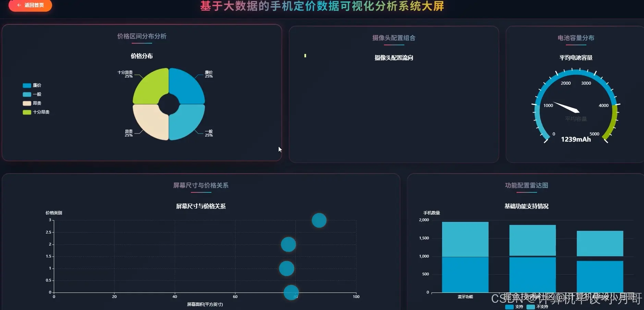The height and width of the screenshot is (310, 644).
Task: Select the 功能配置雷达图 panel header
Action: pyautogui.click(x=527, y=185)
